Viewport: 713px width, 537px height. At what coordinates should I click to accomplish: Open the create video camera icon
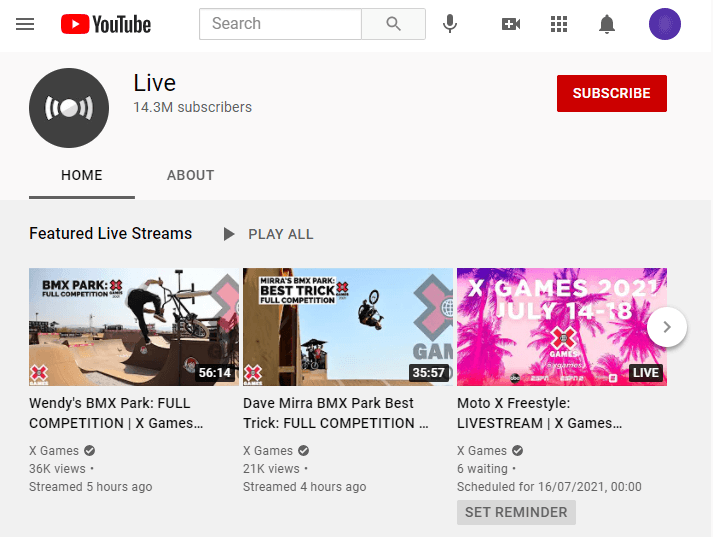[x=511, y=24]
